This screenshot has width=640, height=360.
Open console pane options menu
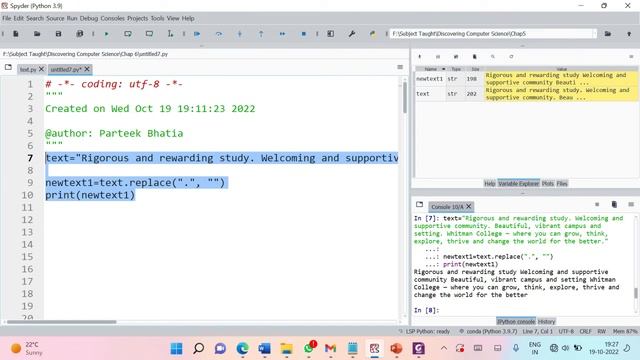pos(631,204)
